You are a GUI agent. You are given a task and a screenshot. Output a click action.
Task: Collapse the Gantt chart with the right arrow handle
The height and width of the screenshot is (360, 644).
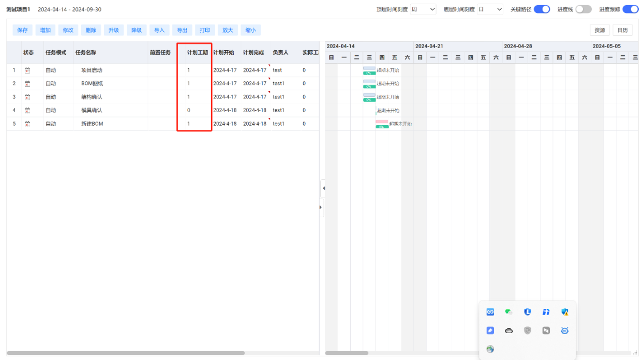[x=321, y=207]
